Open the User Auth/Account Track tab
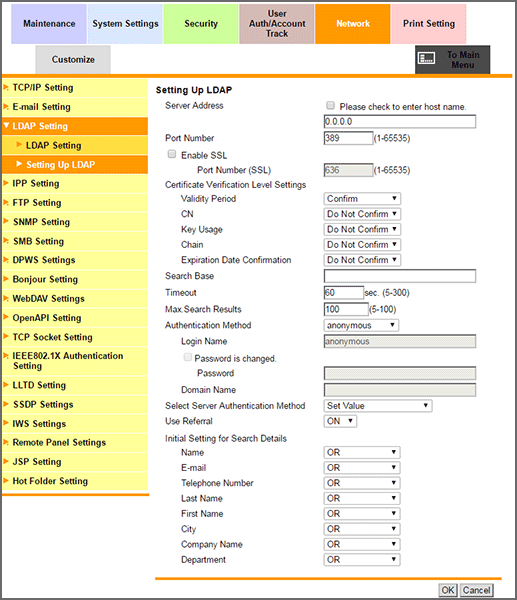517x600 pixels. click(277, 24)
